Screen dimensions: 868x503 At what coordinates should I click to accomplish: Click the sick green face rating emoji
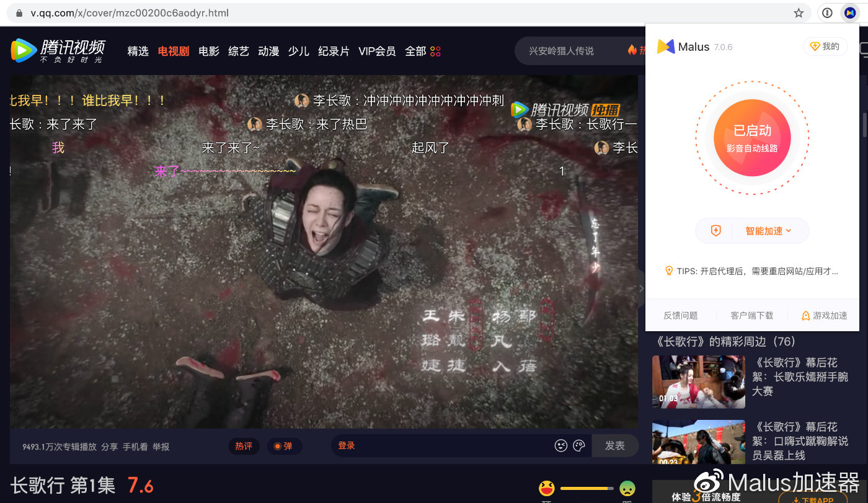(x=627, y=489)
